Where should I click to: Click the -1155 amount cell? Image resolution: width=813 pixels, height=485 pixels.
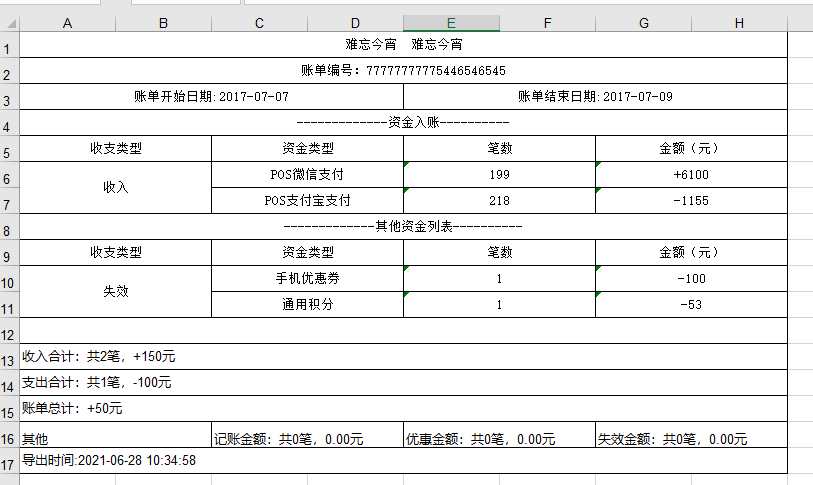[x=692, y=200]
